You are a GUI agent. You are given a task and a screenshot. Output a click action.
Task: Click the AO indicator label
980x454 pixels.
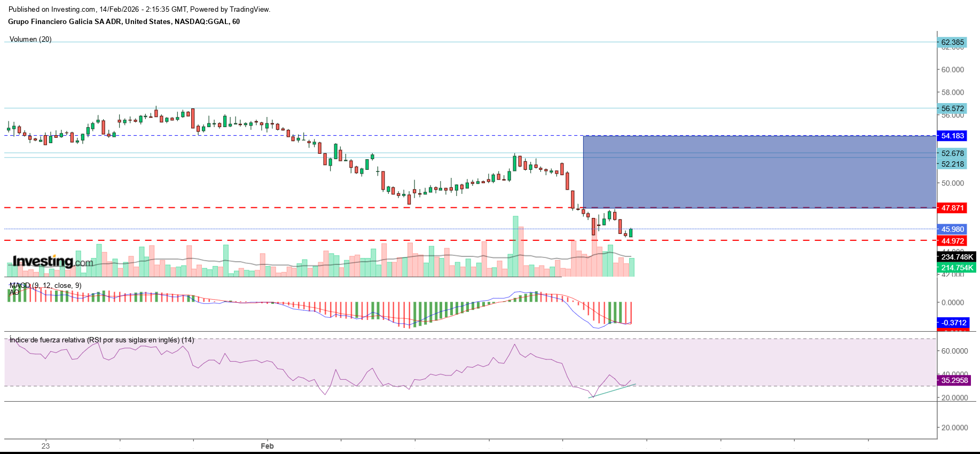14,292
